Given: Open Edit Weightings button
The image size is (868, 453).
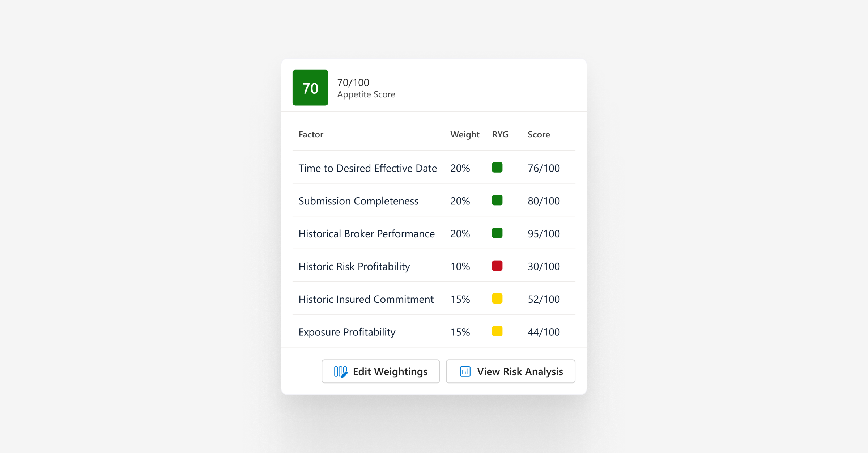Looking at the screenshot, I should click(x=380, y=372).
